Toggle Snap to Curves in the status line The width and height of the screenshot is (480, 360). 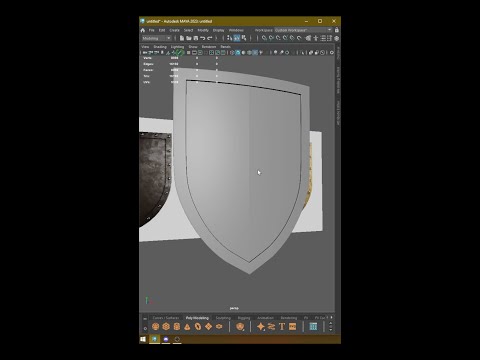click(271, 38)
